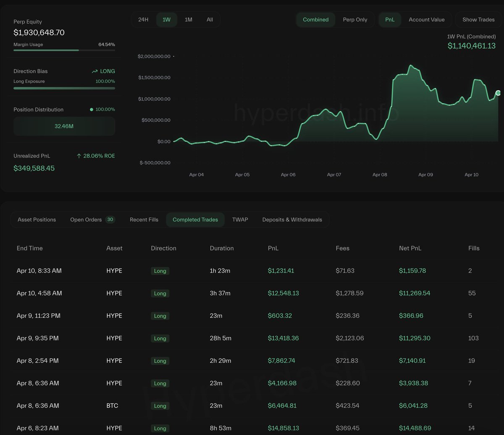Switch chart range to 24H
This screenshot has width=504, height=435.
pyautogui.click(x=143, y=20)
